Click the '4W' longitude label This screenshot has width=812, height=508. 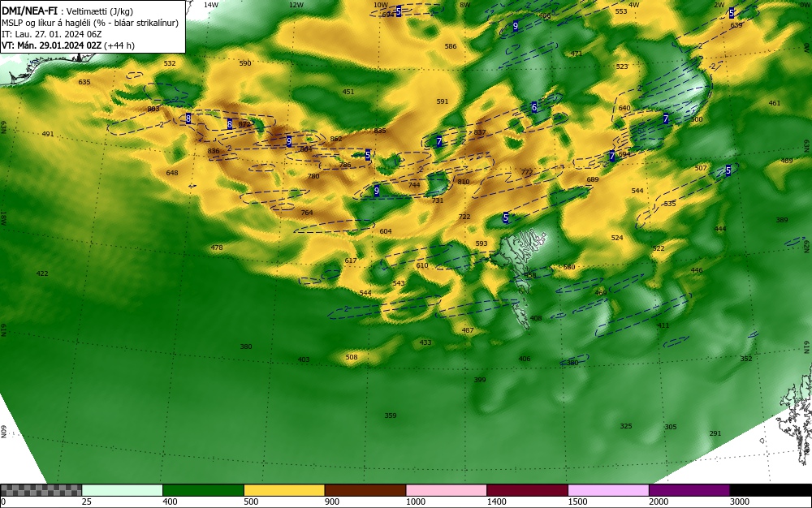[634, 5]
